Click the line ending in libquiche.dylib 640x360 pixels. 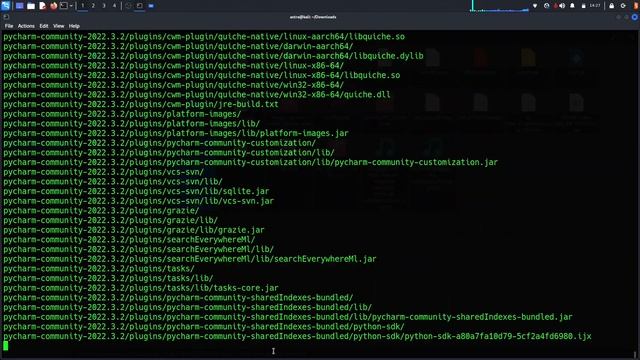[213, 56]
